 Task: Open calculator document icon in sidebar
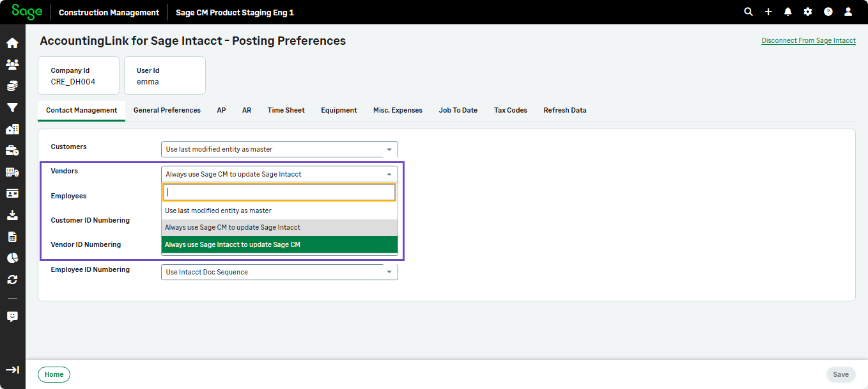click(x=12, y=237)
